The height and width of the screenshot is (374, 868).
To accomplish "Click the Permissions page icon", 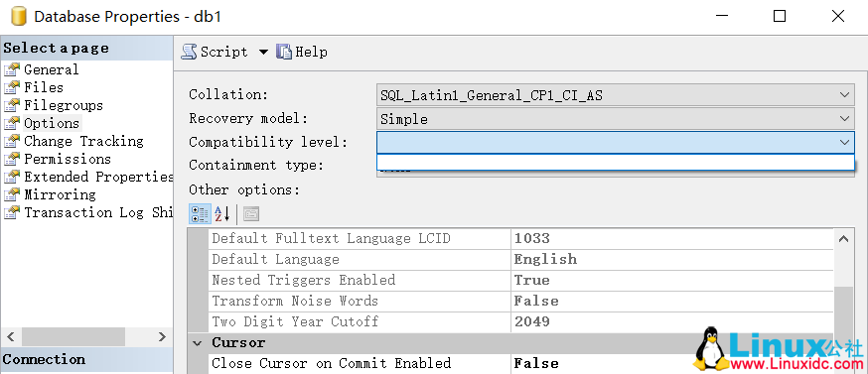I will click(x=12, y=159).
